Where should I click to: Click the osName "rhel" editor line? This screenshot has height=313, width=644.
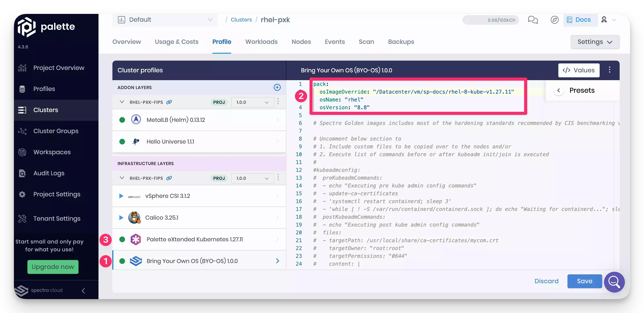pos(341,100)
